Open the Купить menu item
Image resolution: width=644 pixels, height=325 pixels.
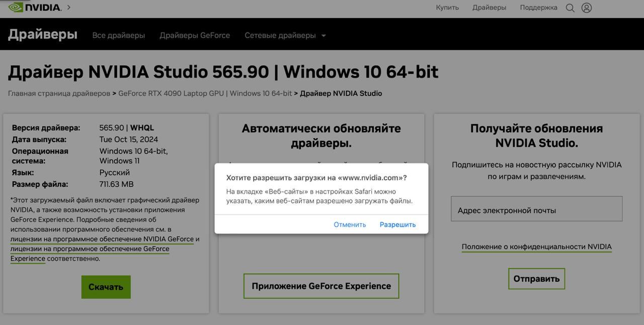coord(447,8)
